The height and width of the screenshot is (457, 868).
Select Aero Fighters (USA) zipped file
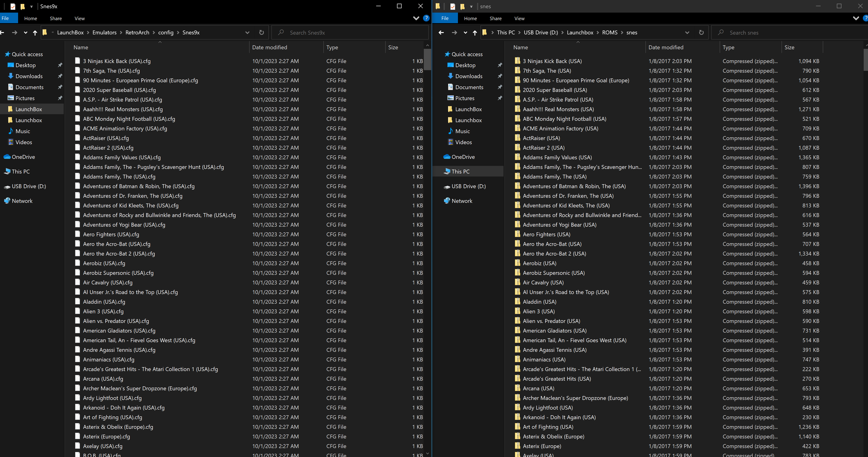click(546, 234)
